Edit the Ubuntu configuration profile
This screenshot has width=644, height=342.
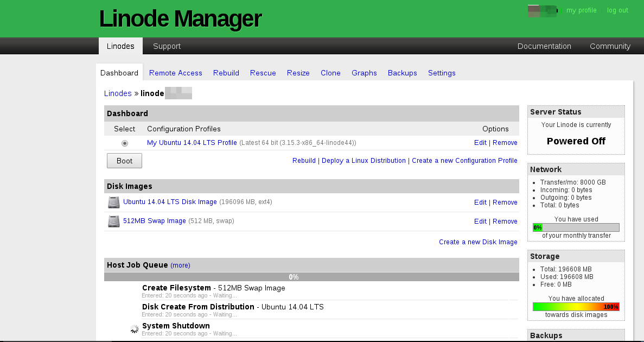(480, 143)
